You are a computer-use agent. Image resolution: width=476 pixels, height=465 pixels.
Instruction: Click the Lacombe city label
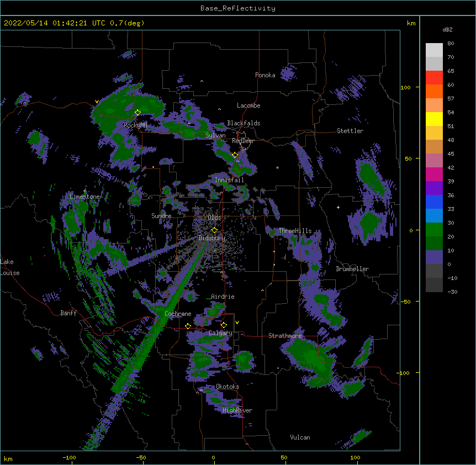(x=248, y=105)
